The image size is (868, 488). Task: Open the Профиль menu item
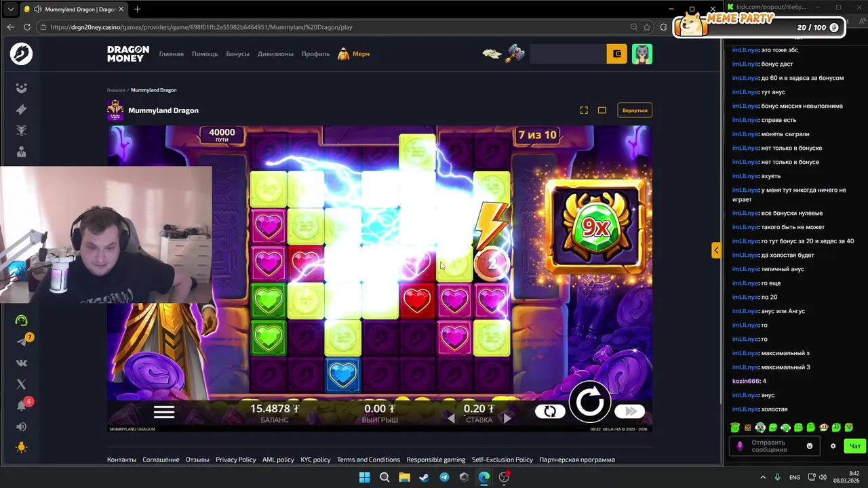(x=315, y=54)
